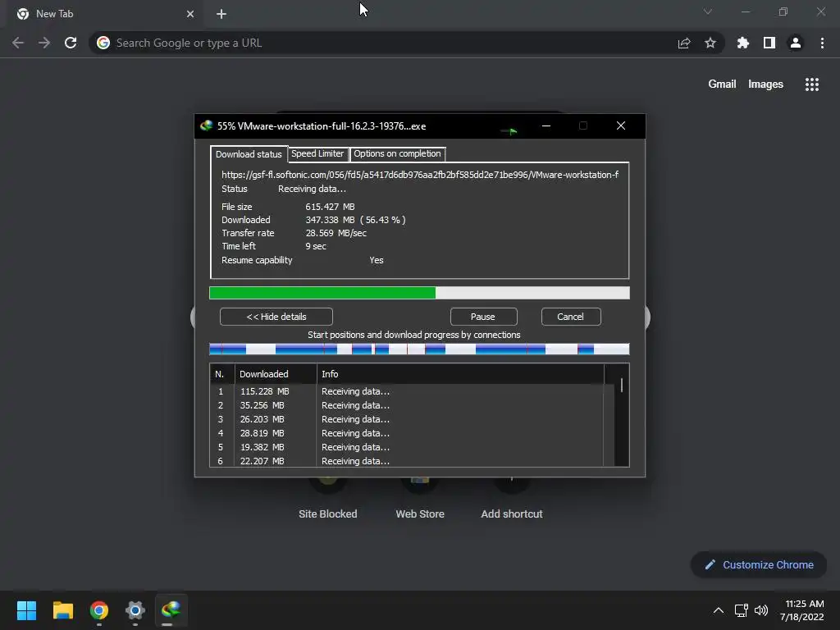Click the softonic download URL text
Viewport: 840px width, 630px height.
point(420,175)
